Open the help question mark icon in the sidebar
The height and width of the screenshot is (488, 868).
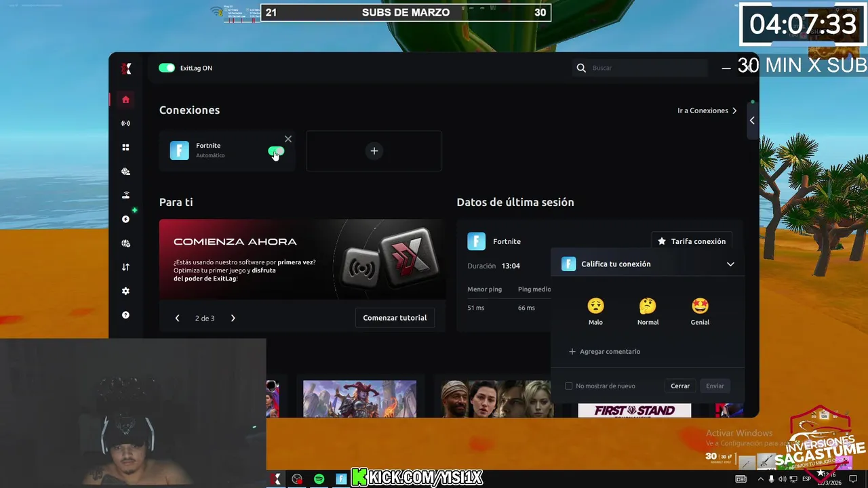(125, 315)
